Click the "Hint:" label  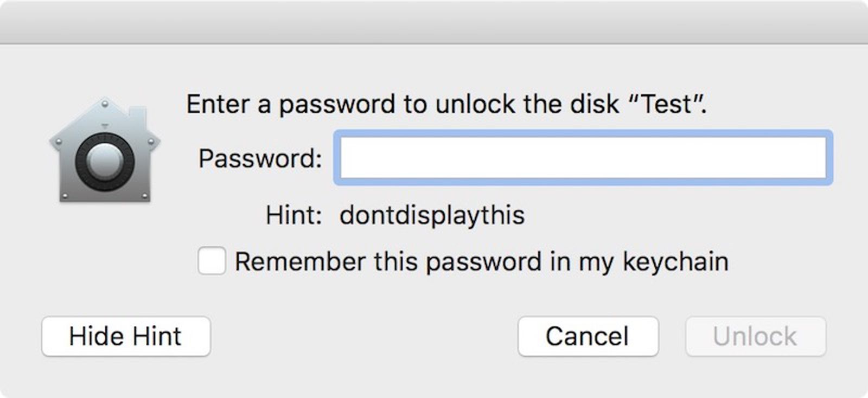(x=293, y=215)
